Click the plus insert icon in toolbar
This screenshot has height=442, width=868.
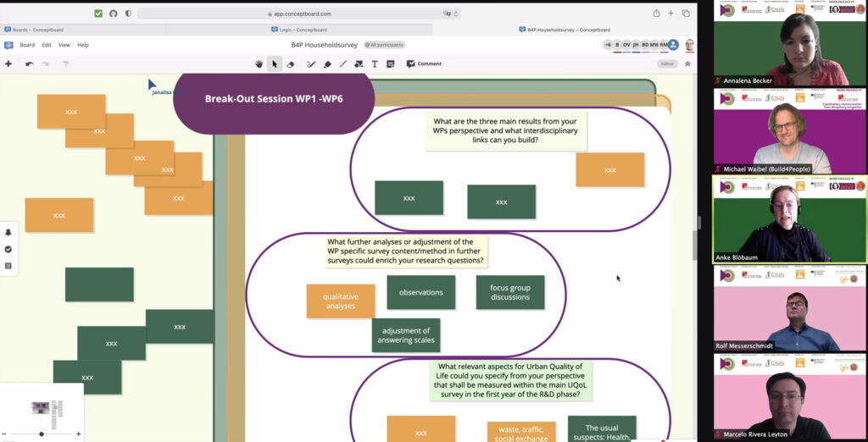click(x=8, y=64)
